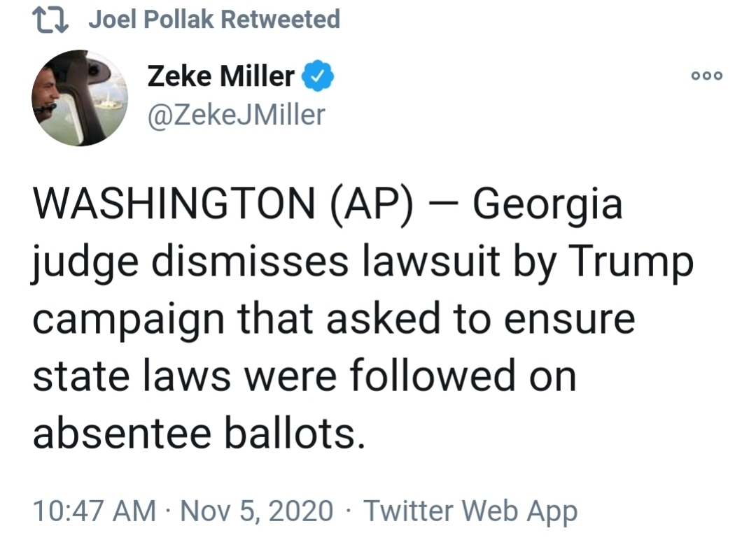Click the word dismisses in the tweet

tap(250, 261)
